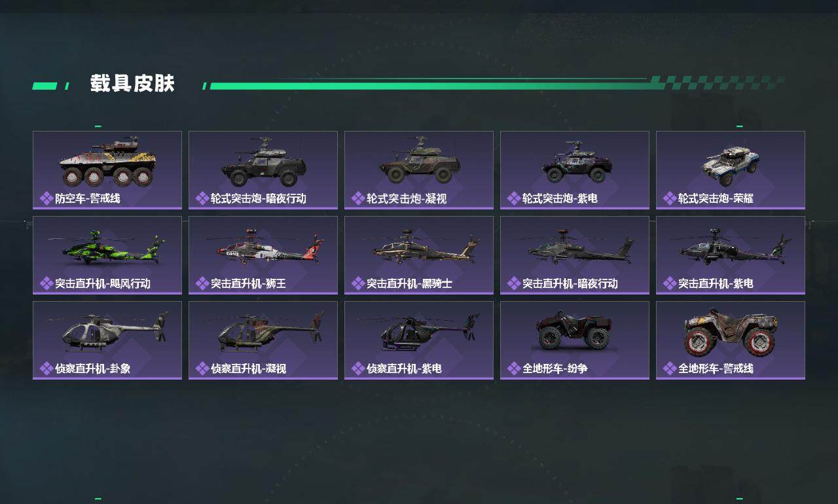This screenshot has width=838, height=504.
Task: Click the 轮式突击炮-荣耀 label text
Action: (716, 198)
